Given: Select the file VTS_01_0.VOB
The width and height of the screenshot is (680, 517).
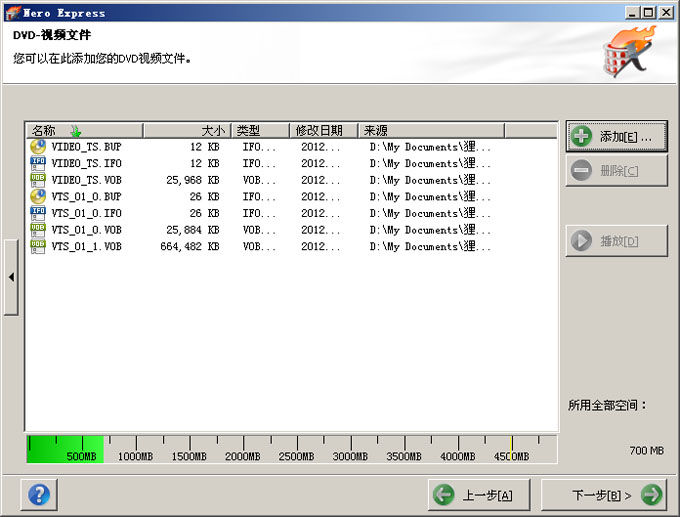Looking at the screenshot, I should tap(86, 230).
